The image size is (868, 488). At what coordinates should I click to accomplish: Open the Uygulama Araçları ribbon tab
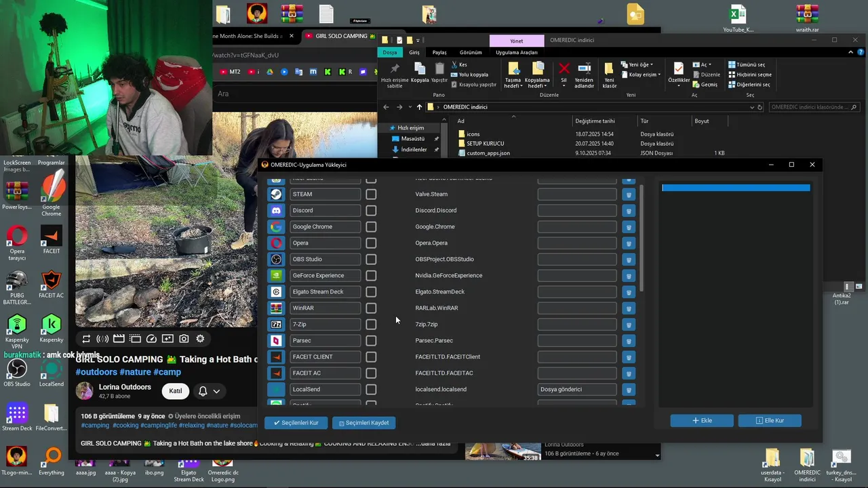pyautogui.click(x=517, y=52)
